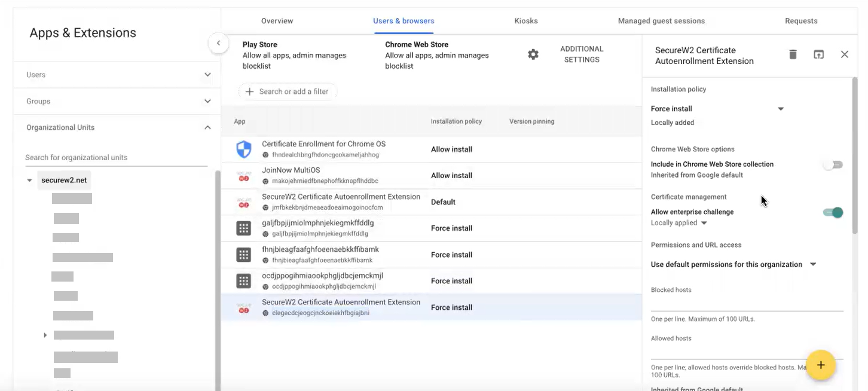Screen dimensions: 868x391
Task: Open the Force install policy dropdown
Action: pos(780,109)
